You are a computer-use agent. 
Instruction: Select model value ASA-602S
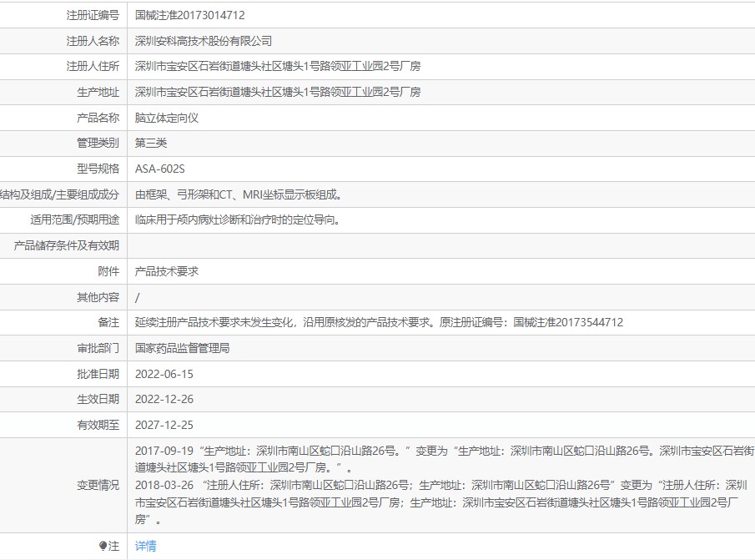(160, 169)
